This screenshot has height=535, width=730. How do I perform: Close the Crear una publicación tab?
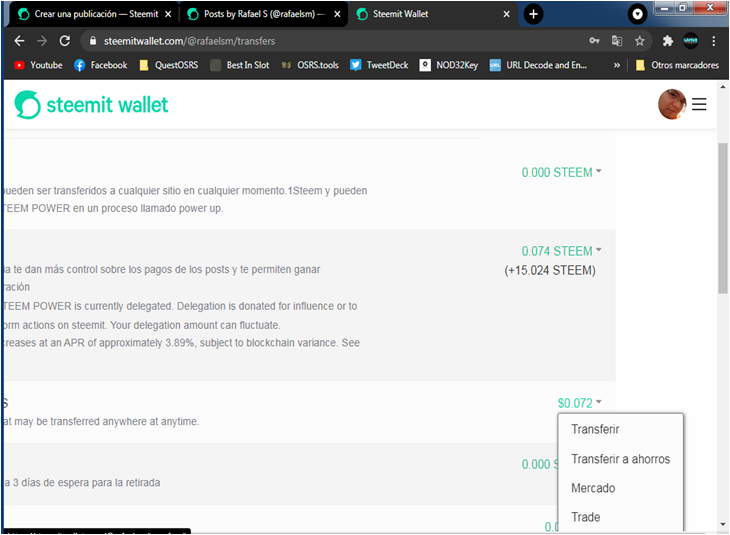(x=168, y=14)
